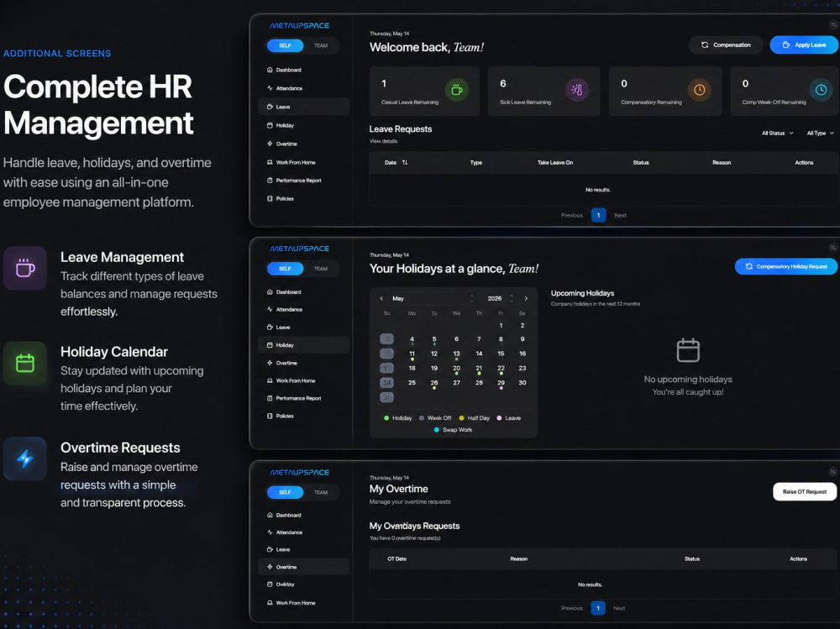Image resolution: width=840 pixels, height=629 pixels.
Task: Click the empty-state calendar icon above No upcoming holidays
Action: pos(688,350)
